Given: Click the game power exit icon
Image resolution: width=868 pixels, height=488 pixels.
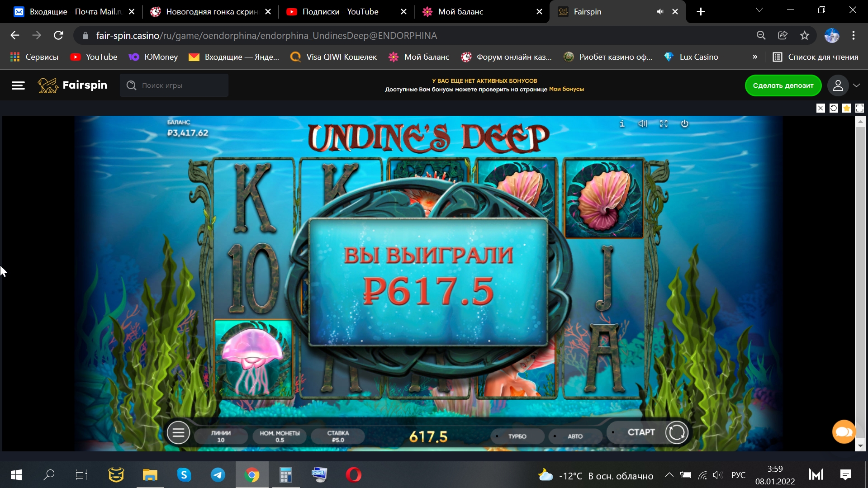Looking at the screenshot, I should (x=684, y=123).
